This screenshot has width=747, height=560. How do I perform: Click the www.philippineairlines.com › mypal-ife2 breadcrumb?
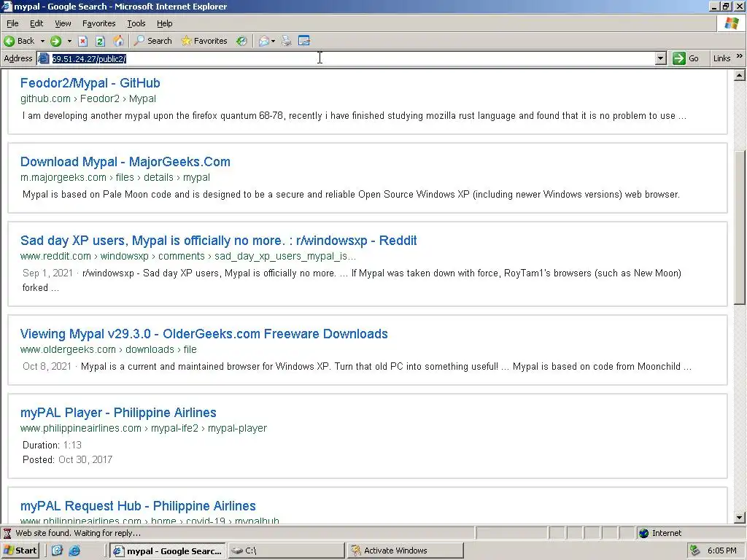click(x=144, y=428)
